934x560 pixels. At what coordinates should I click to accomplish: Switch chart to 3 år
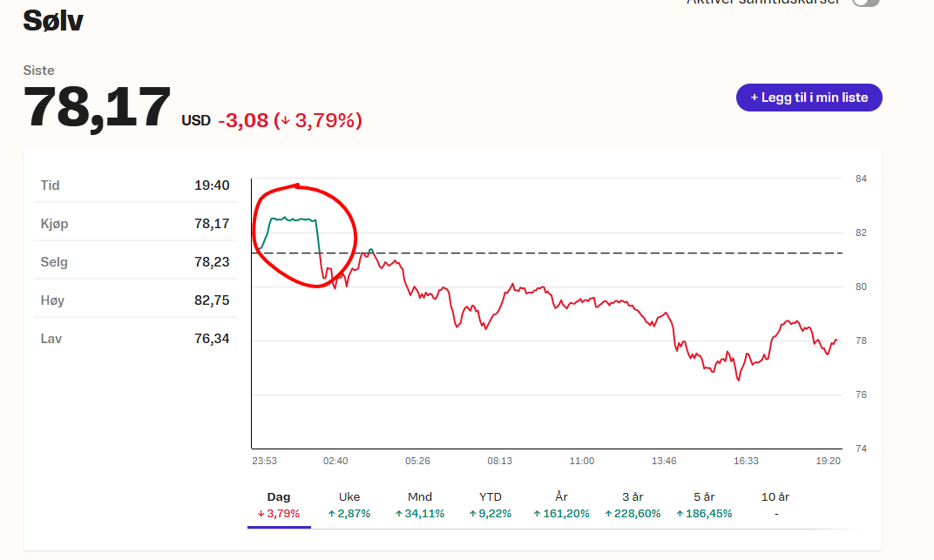633,505
